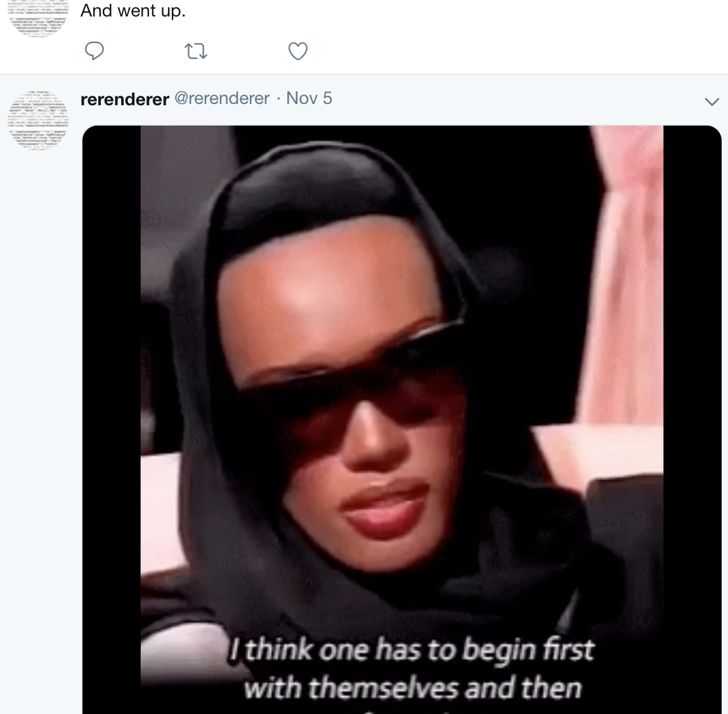Viewport: 728px width, 714px height.
Task: Click the blank area below rerenderer's avatar
Action: [39, 418]
